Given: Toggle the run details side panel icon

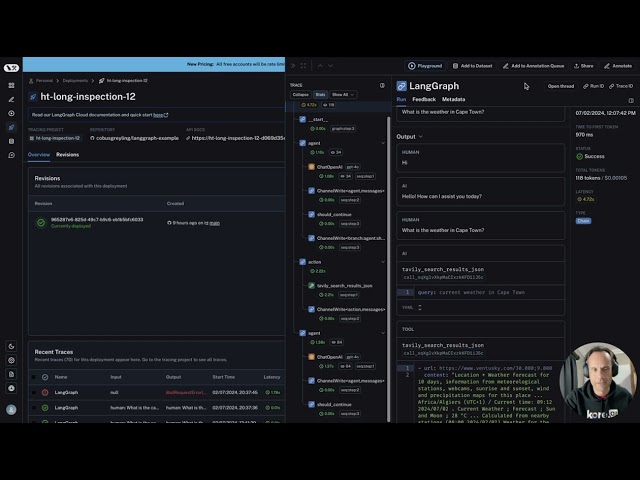Looking at the screenshot, I should [x=631, y=100].
